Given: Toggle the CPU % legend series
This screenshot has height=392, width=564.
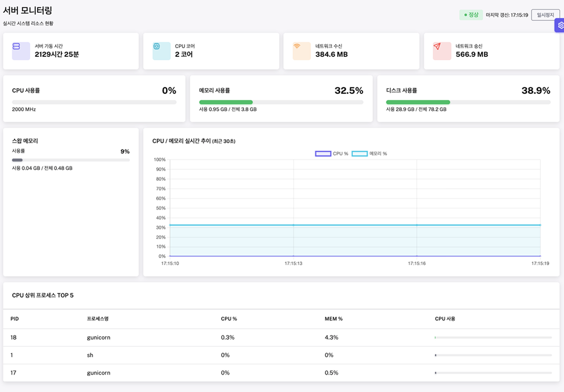Looking at the screenshot, I should [x=332, y=154].
